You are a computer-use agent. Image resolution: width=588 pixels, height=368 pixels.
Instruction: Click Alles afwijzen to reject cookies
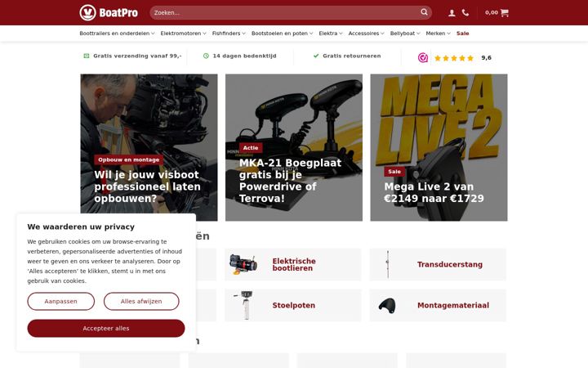[141, 301]
